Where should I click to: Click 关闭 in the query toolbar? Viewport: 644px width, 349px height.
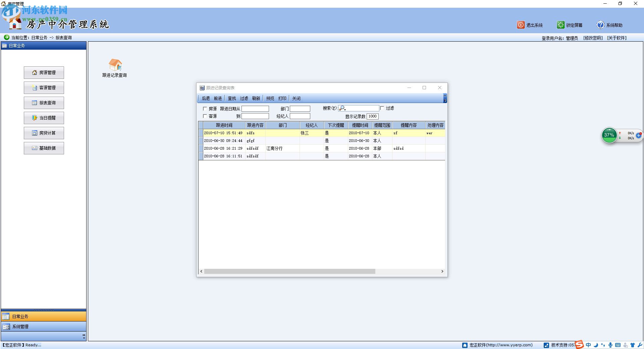point(296,98)
